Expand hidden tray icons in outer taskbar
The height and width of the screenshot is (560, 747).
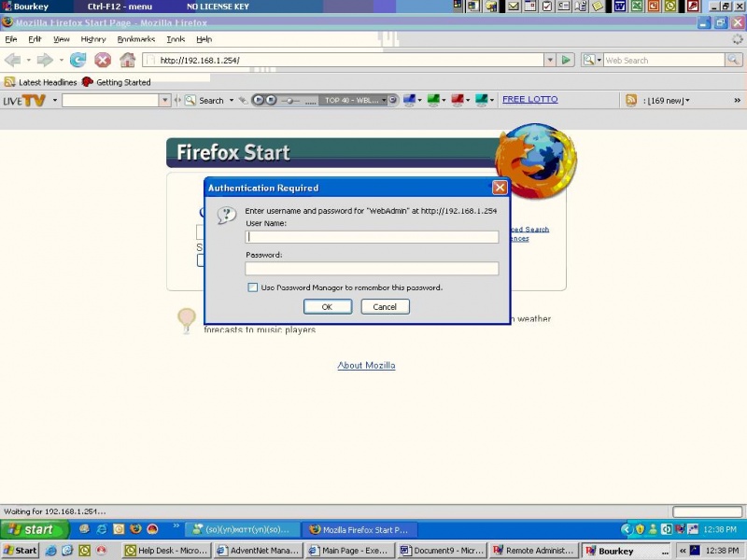(x=683, y=551)
